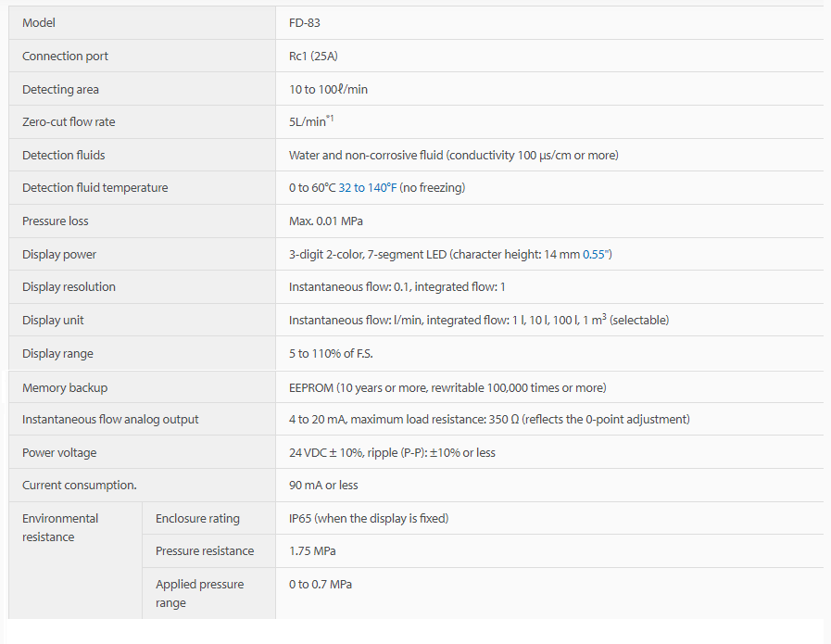Screen dimensions: 831x644
Task: Select the "Instantaneous flow analog output" label
Action: (x=110, y=420)
